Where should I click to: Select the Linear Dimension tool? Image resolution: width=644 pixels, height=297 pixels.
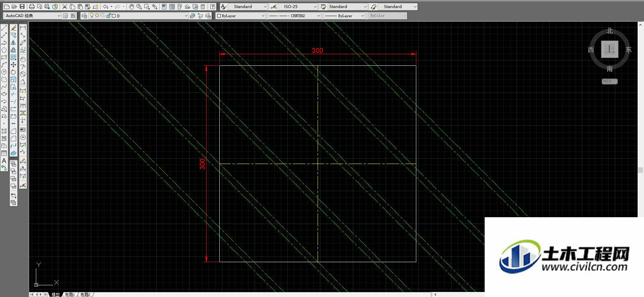point(23,28)
